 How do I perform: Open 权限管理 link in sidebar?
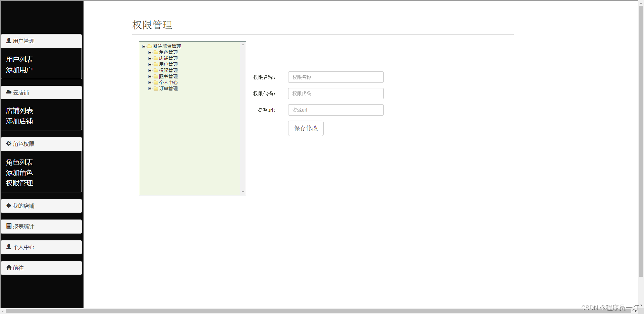point(19,183)
